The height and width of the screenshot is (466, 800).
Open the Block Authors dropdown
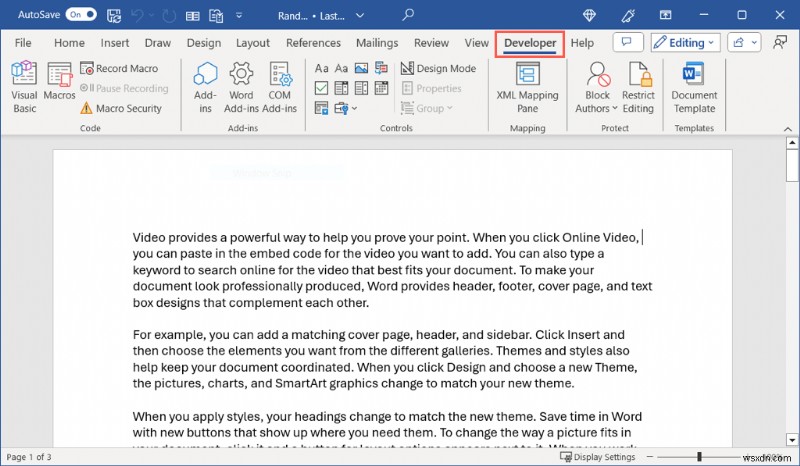point(597,87)
